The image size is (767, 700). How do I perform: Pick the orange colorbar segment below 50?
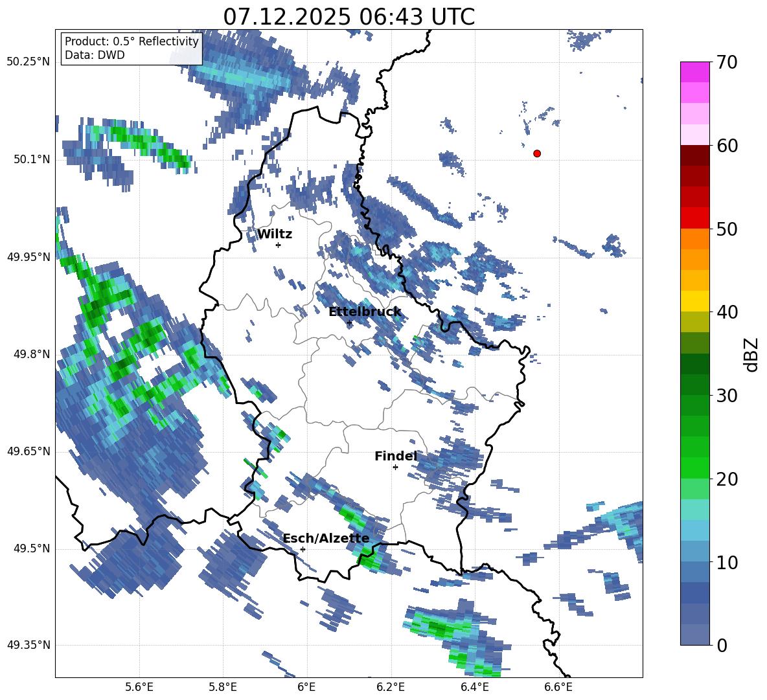point(694,239)
